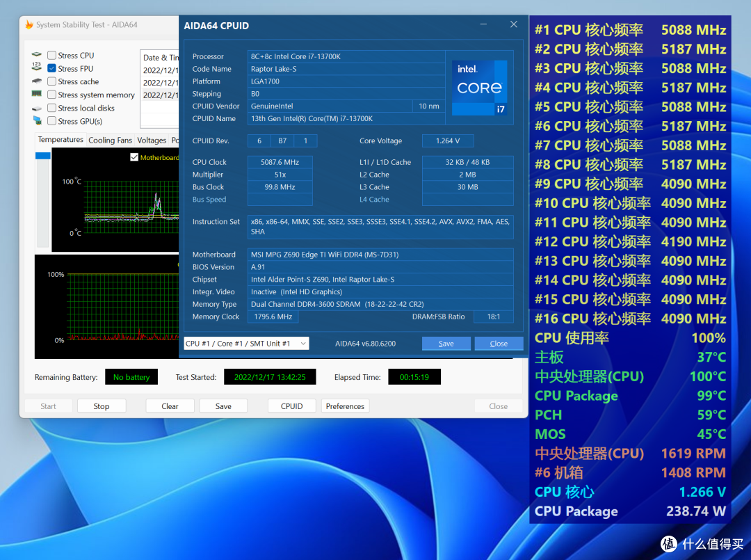
Task: Click the Platform field LGA1700
Action: point(346,81)
